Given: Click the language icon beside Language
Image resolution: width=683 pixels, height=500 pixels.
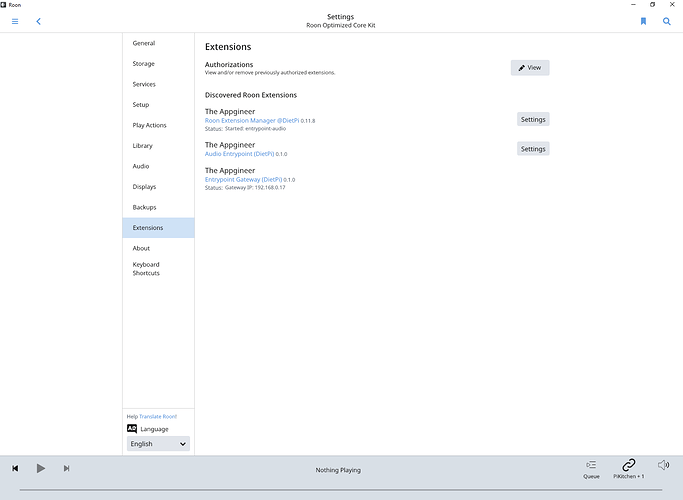Looking at the screenshot, I should pyautogui.click(x=132, y=429).
